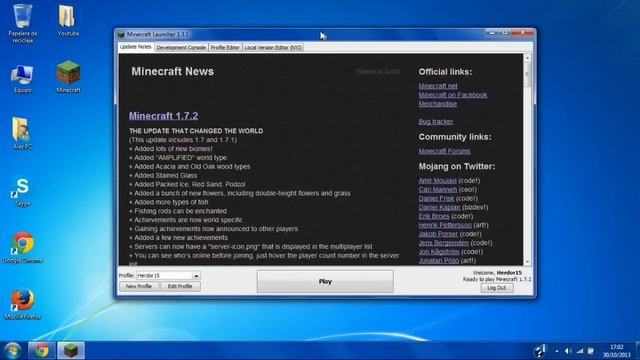Click the news panel scrollbar thumb
640x360 pixels.
click(527, 74)
